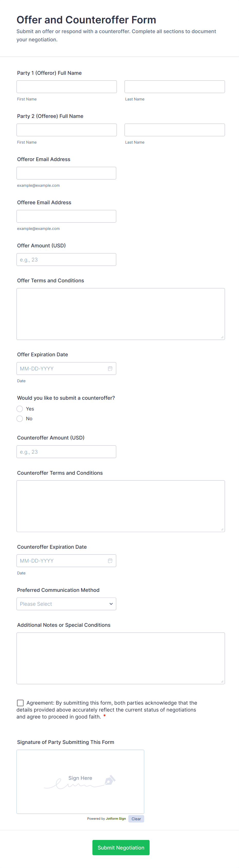Click the Submit Negotiation button

coord(121,847)
